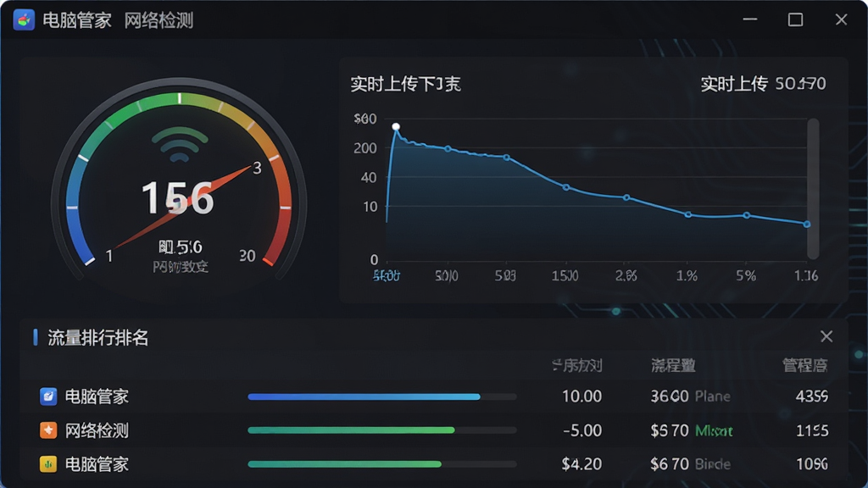Click the 网络检测 row name in list

pyautogui.click(x=97, y=430)
